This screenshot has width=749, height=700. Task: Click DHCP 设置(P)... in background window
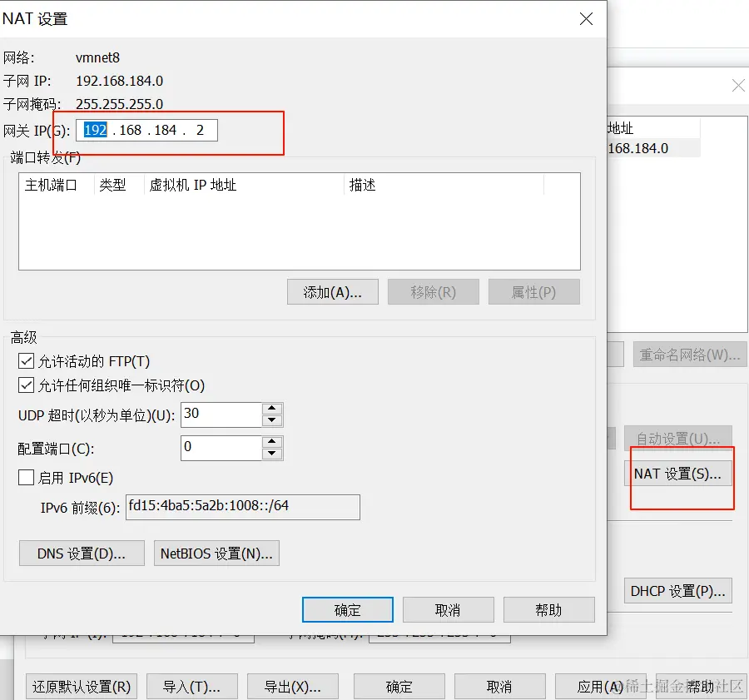tap(677, 591)
